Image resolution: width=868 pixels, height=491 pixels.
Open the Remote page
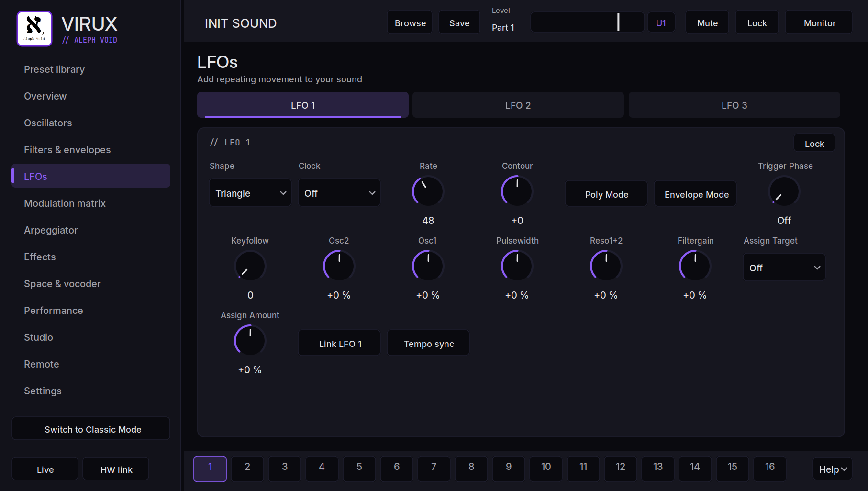click(91, 364)
